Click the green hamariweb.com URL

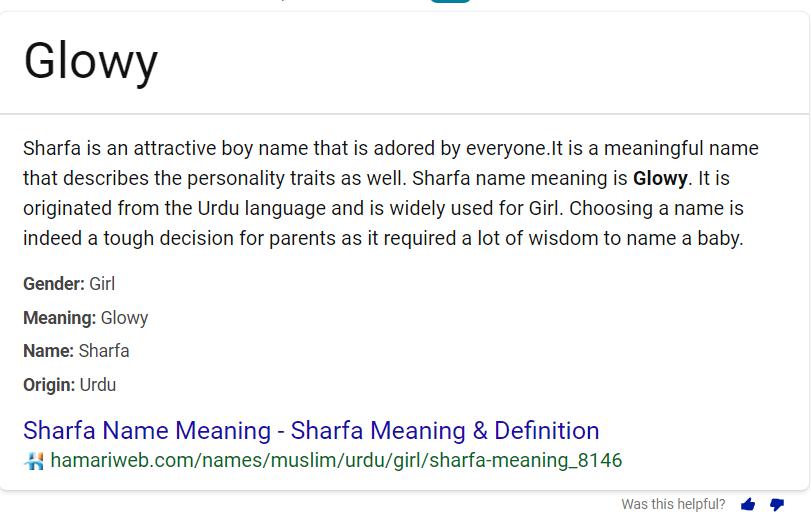(x=336, y=461)
